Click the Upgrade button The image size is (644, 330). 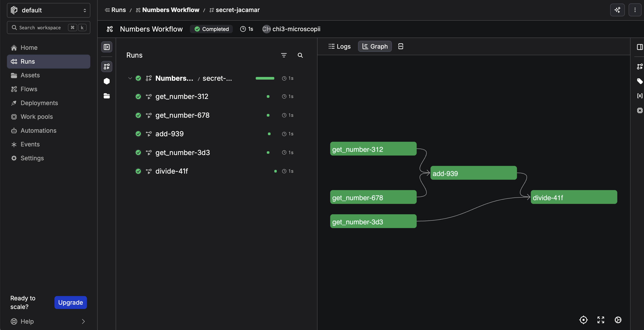click(70, 303)
